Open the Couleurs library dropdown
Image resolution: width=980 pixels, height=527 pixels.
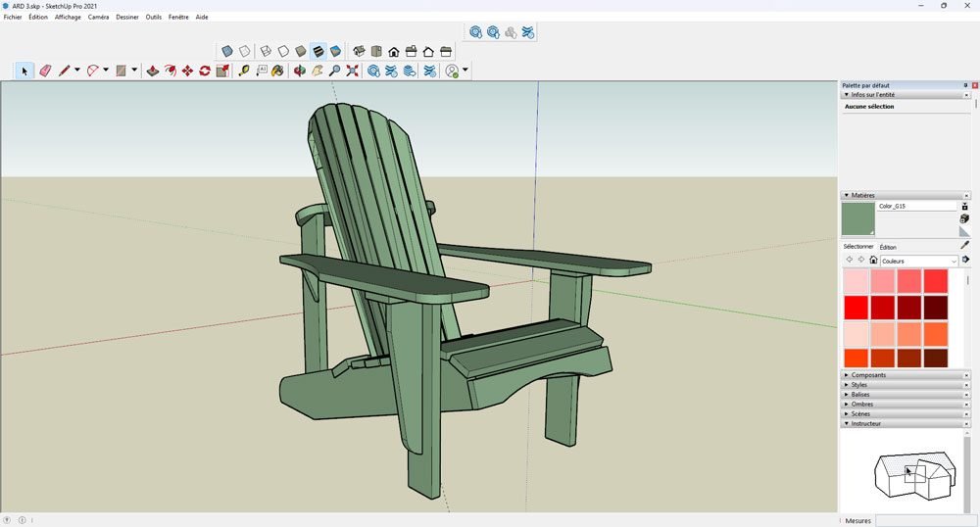pyautogui.click(x=919, y=261)
